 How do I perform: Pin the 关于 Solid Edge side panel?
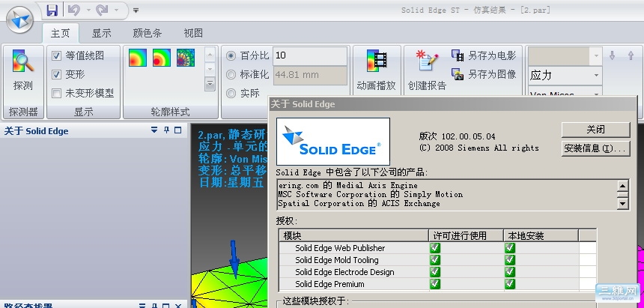click(x=166, y=130)
